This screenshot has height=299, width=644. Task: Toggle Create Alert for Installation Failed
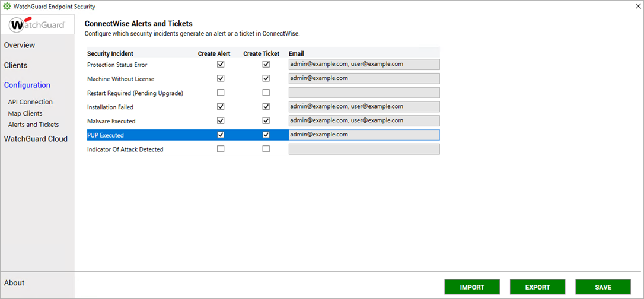[x=221, y=107]
